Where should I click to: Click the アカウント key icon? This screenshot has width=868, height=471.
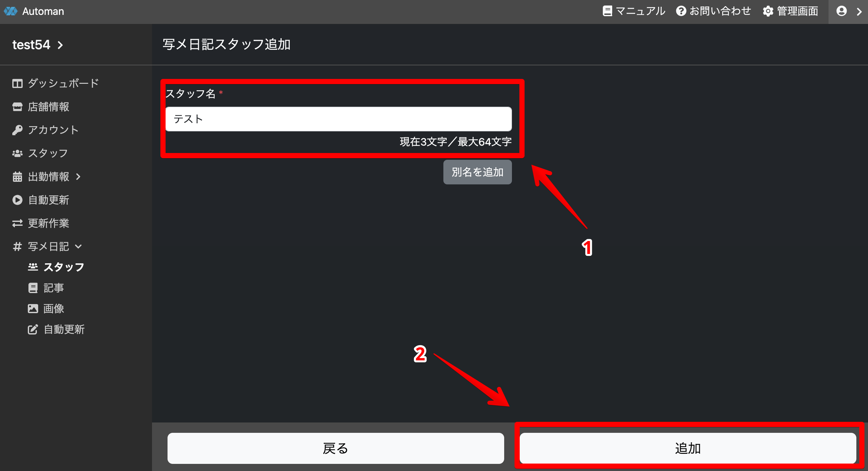point(17,130)
